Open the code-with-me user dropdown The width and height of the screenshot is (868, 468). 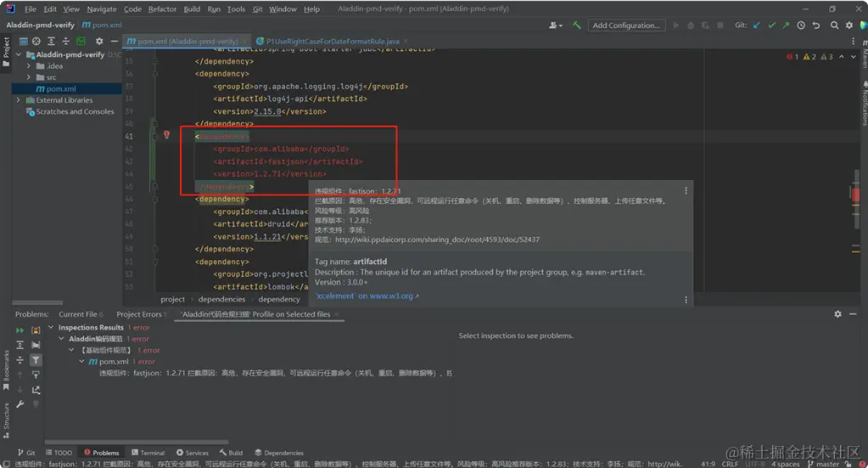555,25
